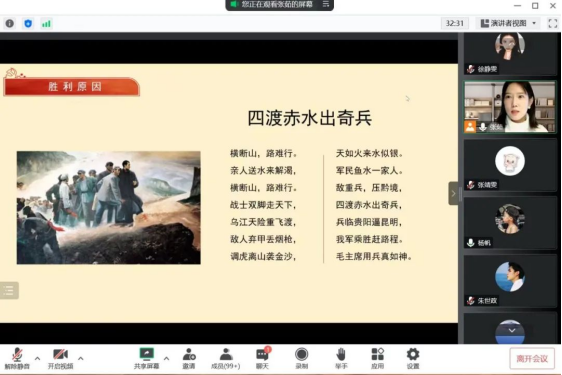Open the apps icon
Viewport: 562px width, 375px height.
377,358
